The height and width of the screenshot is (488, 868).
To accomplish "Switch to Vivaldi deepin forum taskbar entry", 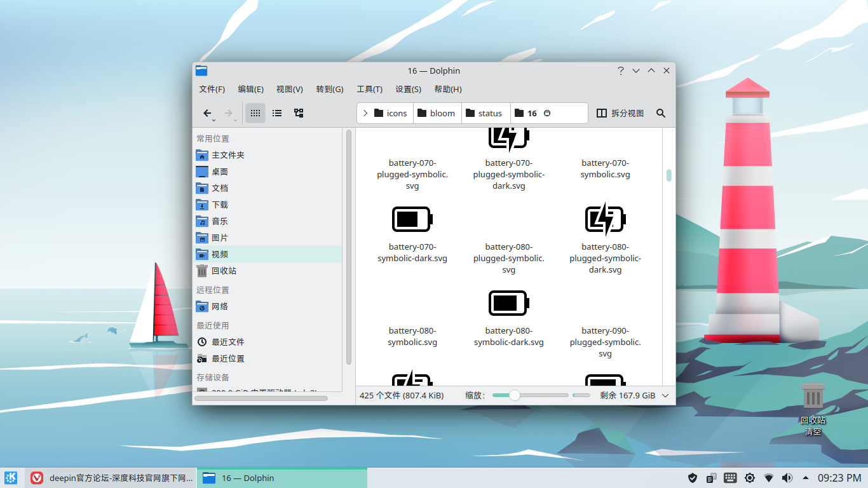I will (x=111, y=478).
